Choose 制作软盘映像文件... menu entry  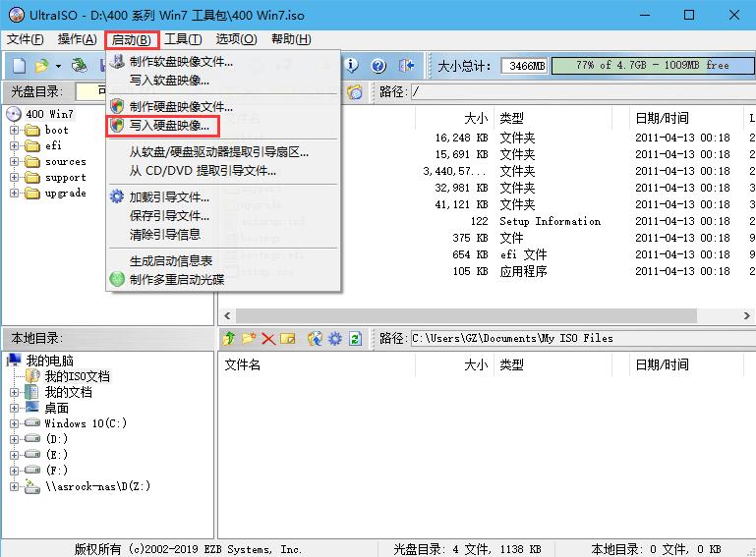[x=223, y=62]
